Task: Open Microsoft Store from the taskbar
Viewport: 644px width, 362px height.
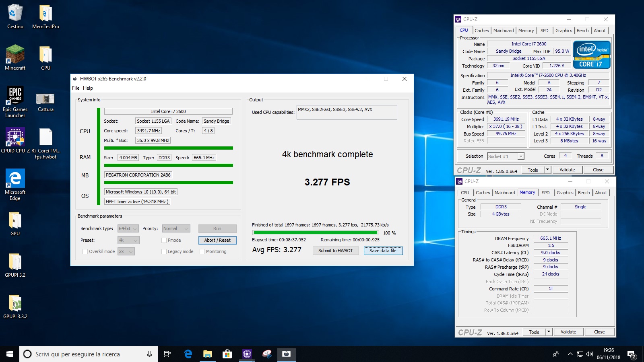Action: click(x=227, y=354)
